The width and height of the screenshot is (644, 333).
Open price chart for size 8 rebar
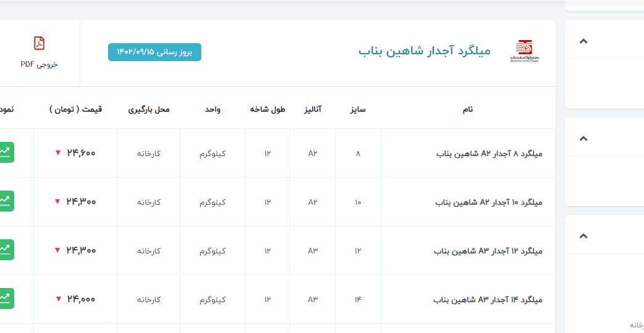[6, 152]
